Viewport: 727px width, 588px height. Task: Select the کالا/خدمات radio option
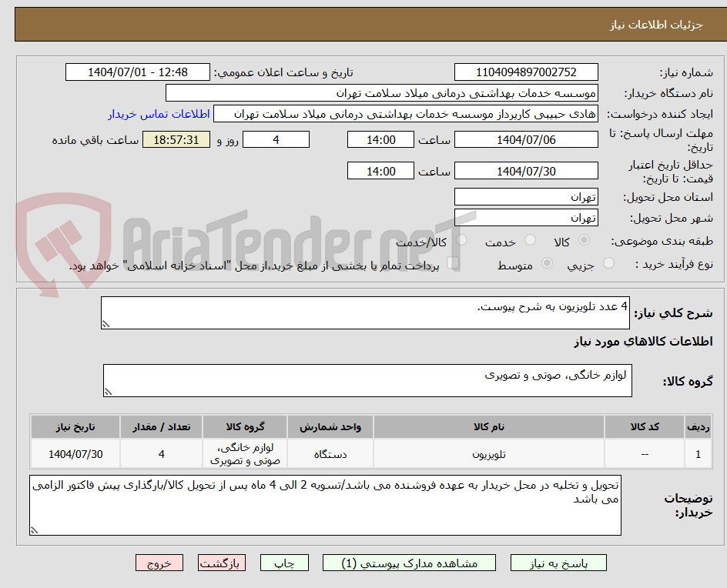(461, 239)
